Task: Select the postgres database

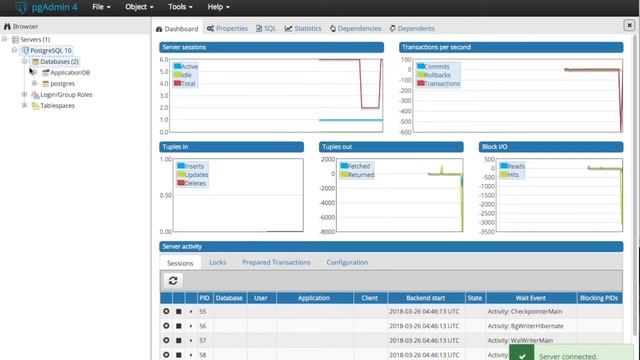Action: coord(62,84)
